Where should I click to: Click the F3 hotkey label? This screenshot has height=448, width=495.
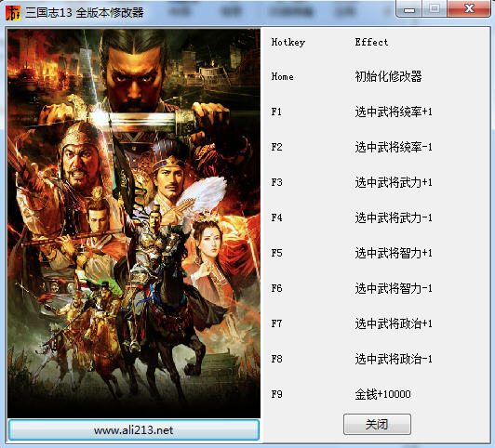point(277,182)
